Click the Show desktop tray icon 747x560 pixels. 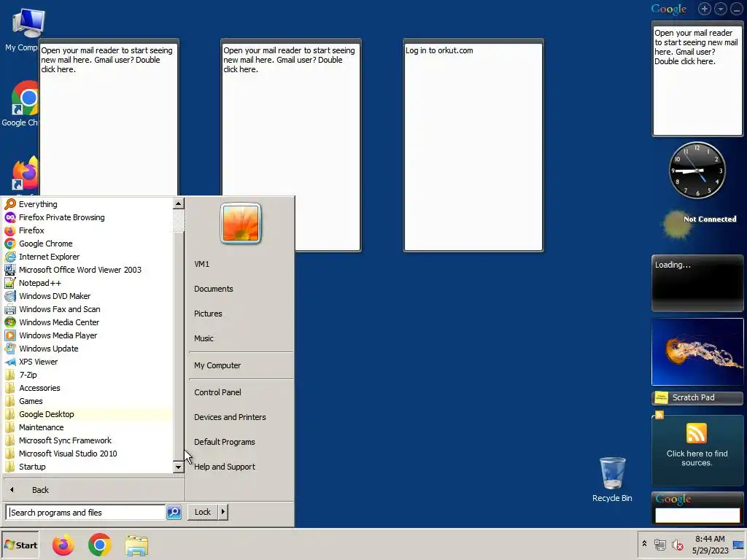[x=739, y=545]
